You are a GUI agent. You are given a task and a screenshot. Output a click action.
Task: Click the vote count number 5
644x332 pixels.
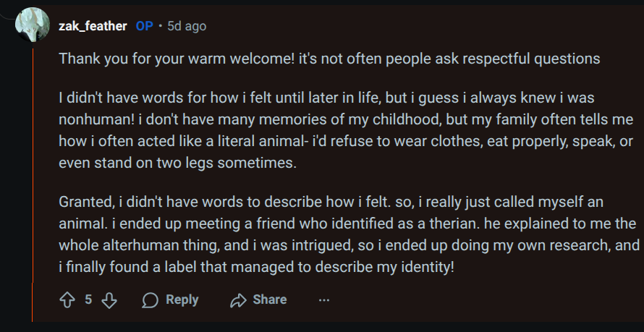coord(88,299)
